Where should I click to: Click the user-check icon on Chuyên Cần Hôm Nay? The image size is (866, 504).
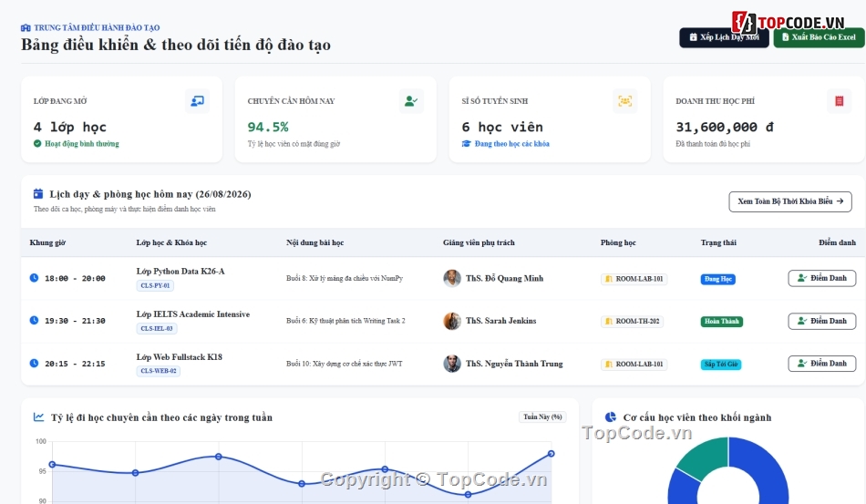pos(411,101)
